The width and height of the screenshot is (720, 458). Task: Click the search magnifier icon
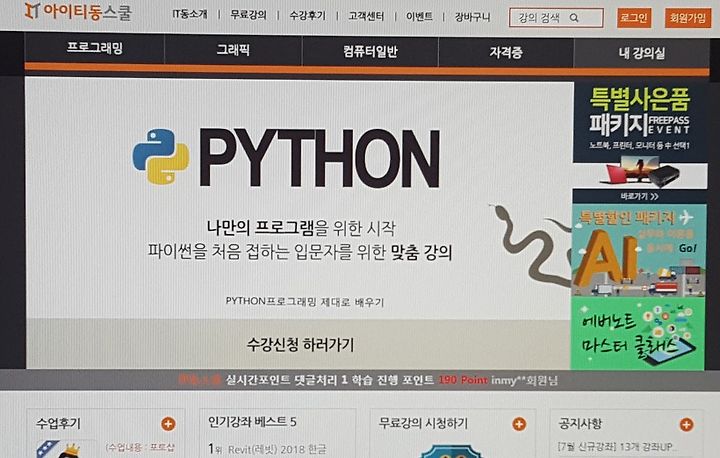coord(574,18)
